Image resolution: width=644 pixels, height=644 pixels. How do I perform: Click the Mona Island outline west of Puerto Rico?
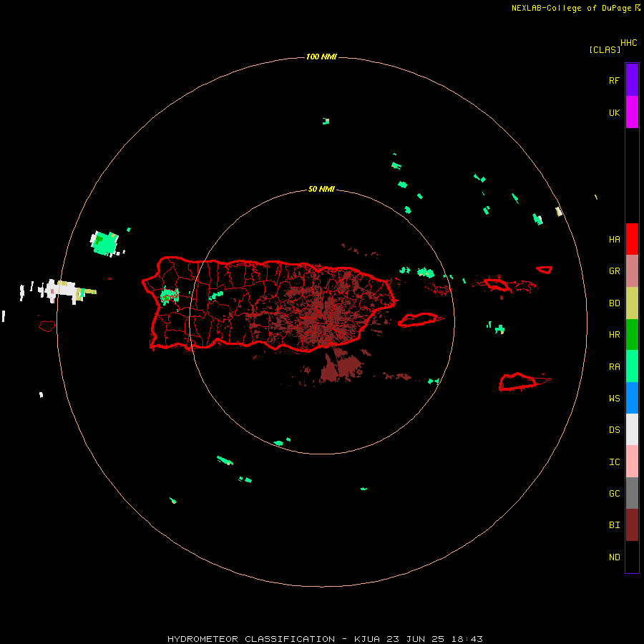[47, 326]
